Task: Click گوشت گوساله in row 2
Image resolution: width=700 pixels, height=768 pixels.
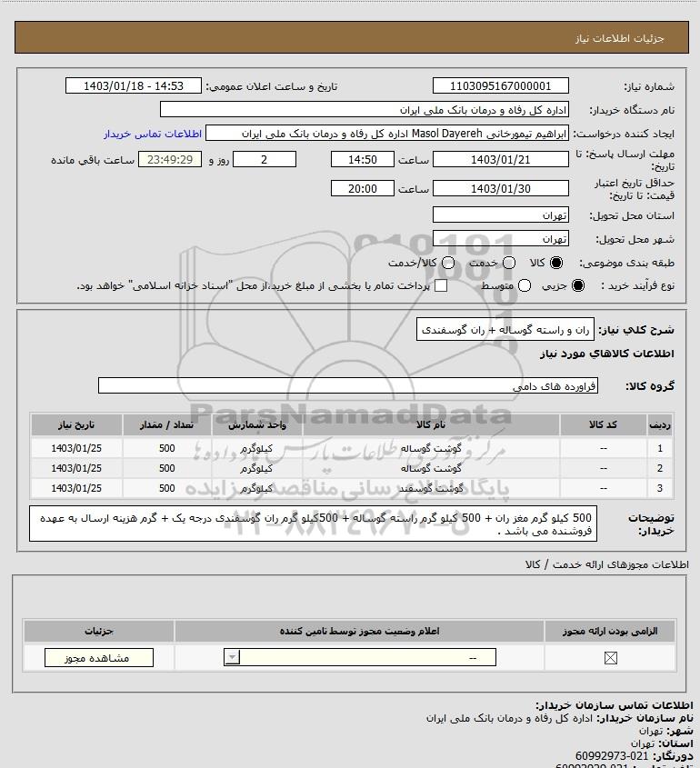Action: [x=431, y=468]
